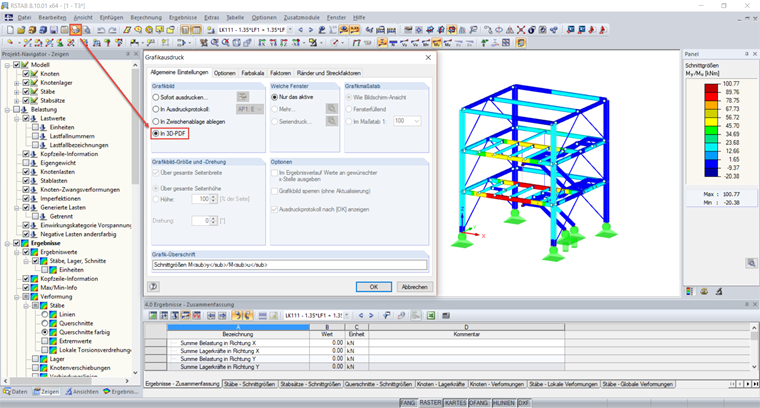Viewport: 760px width, 408px height.
Task: Click the OK button in Grafikausdruck dialog
Action: tap(374, 287)
